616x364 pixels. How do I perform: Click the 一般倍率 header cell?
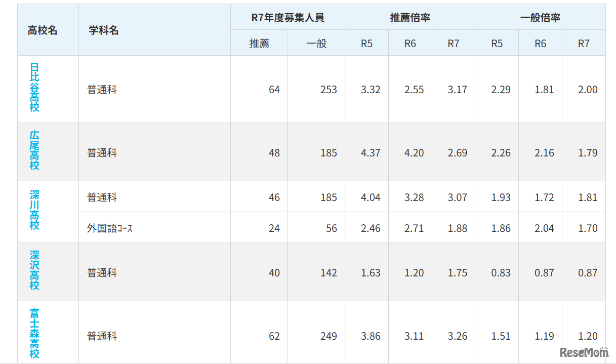pos(540,18)
